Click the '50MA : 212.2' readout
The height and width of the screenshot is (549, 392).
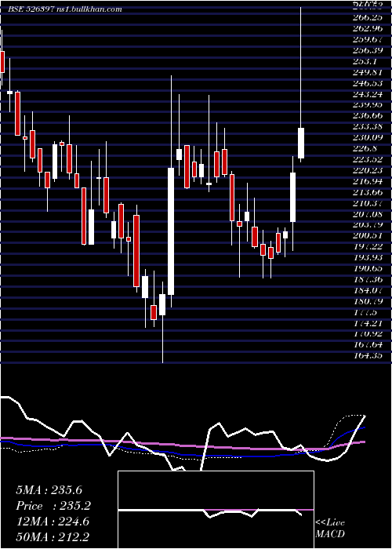pyautogui.click(x=53, y=536)
